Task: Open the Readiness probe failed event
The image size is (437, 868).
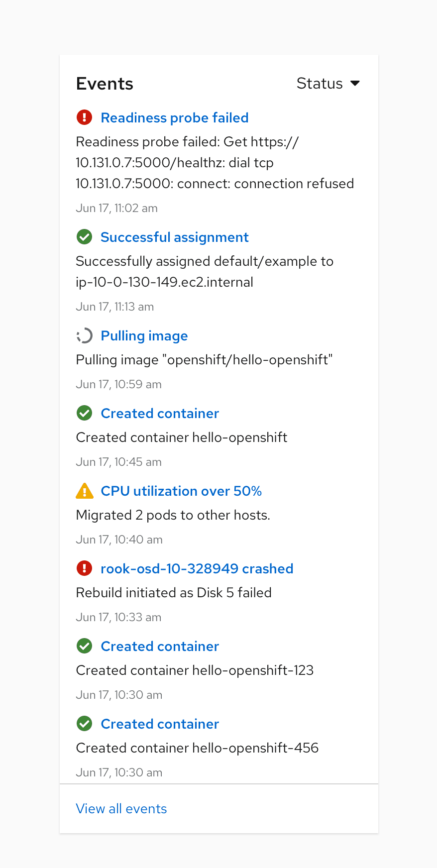Action: (x=174, y=117)
